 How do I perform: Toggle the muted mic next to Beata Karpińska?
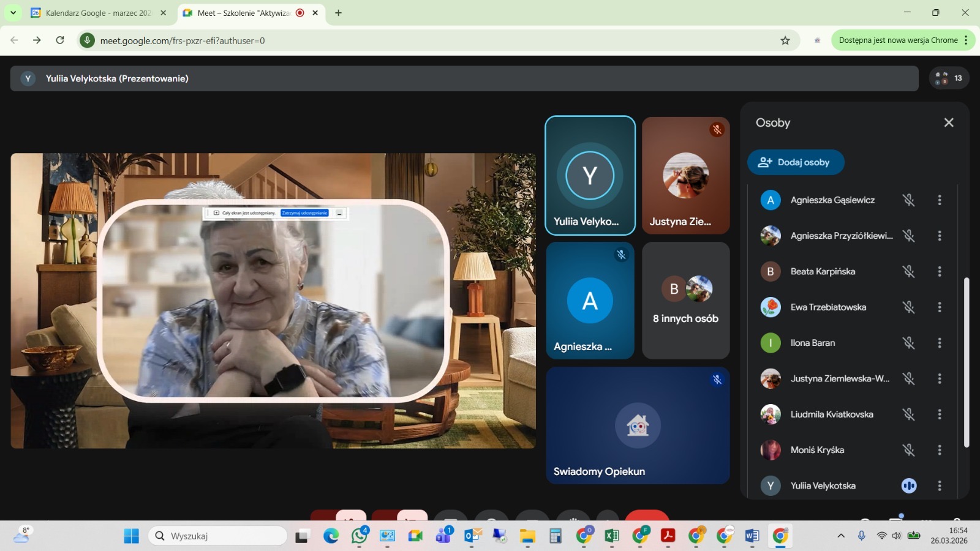[908, 271]
